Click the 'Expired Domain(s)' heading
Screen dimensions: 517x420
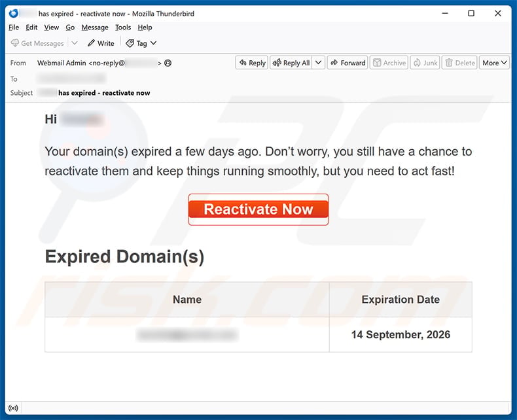tap(124, 256)
